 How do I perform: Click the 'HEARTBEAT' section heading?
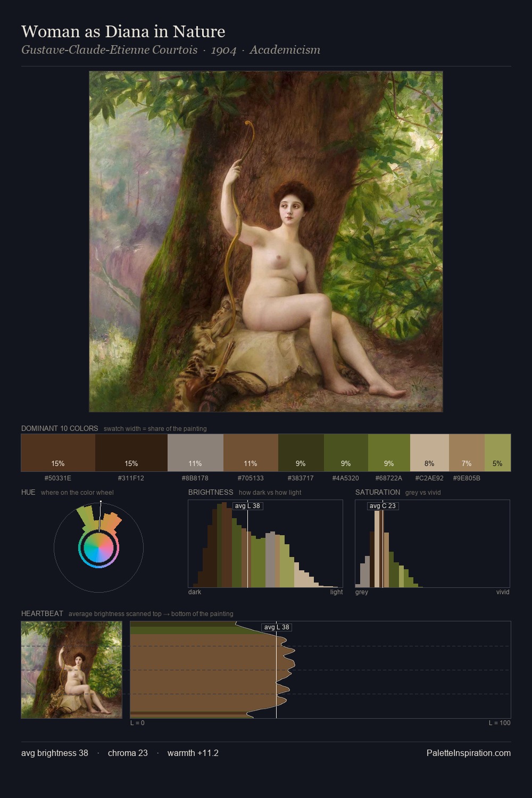[x=42, y=613]
